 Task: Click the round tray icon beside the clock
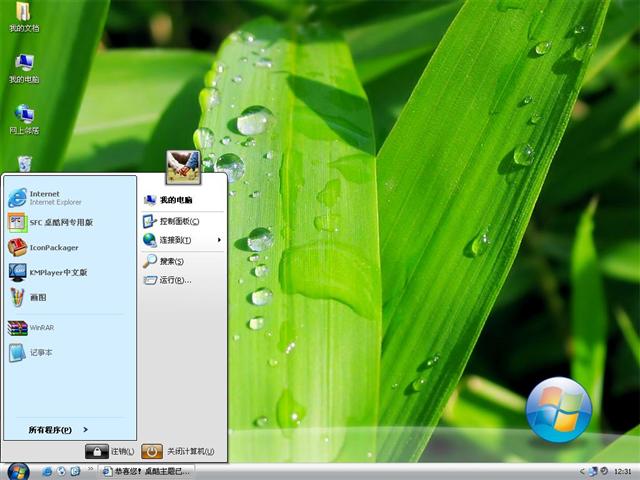pos(604,471)
